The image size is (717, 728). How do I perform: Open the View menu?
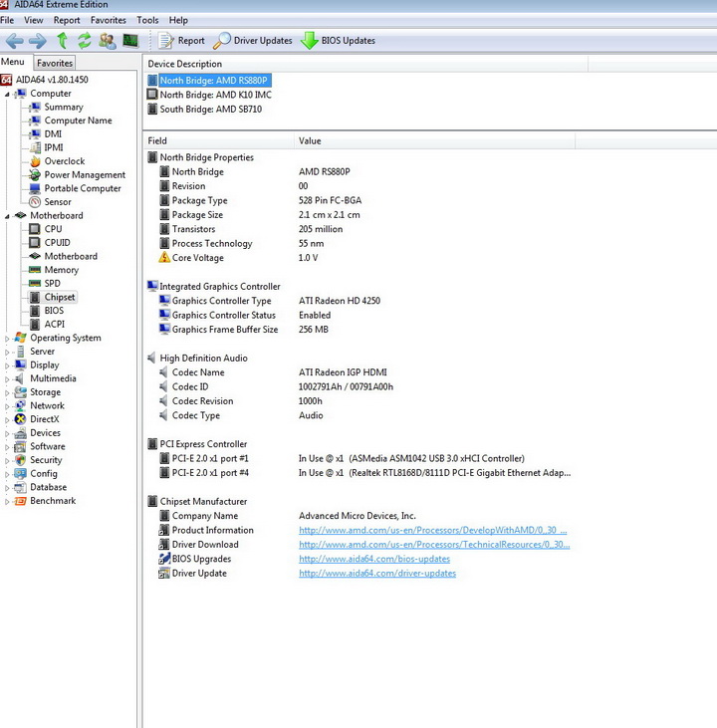[x=34, y=21]
